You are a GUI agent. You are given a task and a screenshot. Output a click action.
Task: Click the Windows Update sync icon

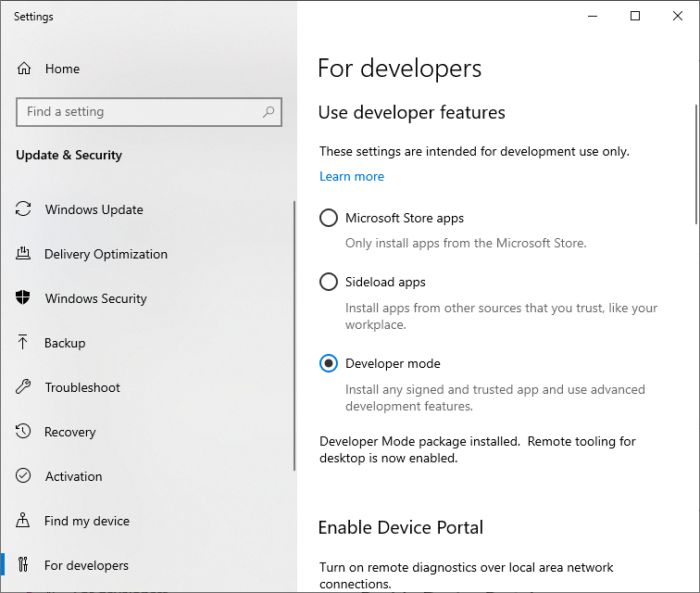[x=24, y=209]
